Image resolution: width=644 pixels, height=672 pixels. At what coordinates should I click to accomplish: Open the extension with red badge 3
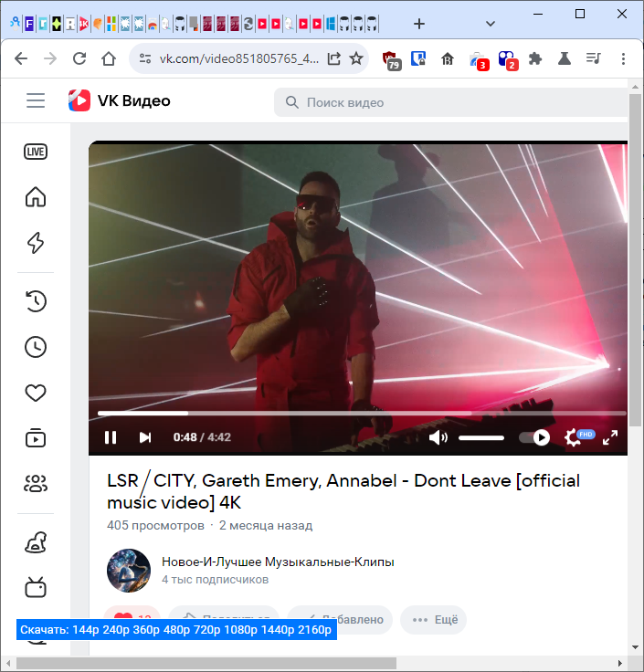(x=479, y=60)
